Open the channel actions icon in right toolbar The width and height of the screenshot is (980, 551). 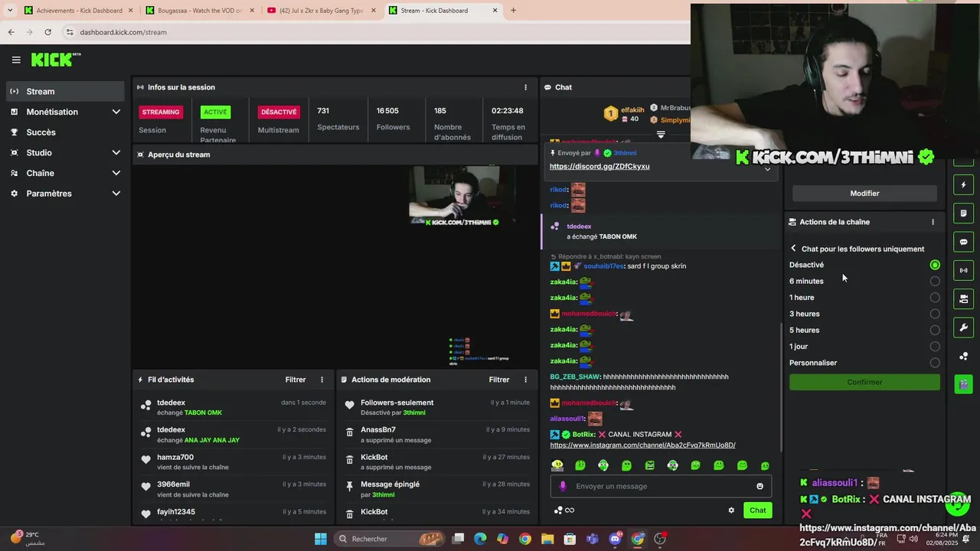tap(963, 298)
